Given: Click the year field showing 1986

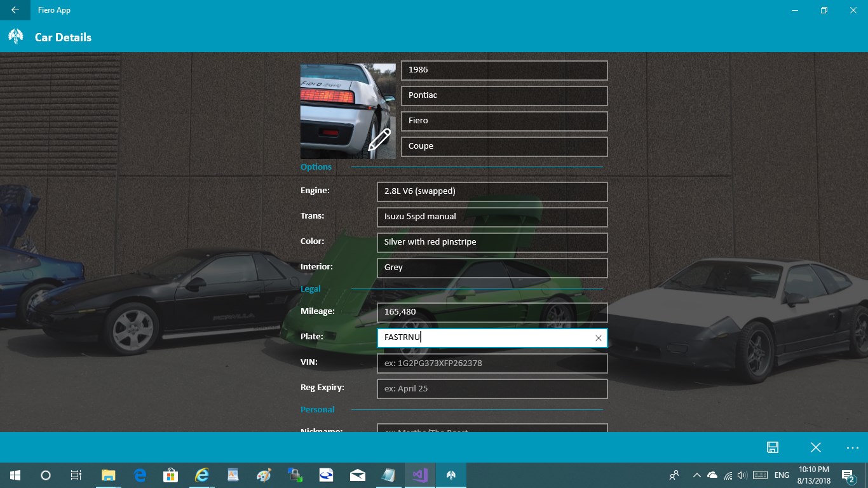Looking at the screenshot, I should coord(505,71).
